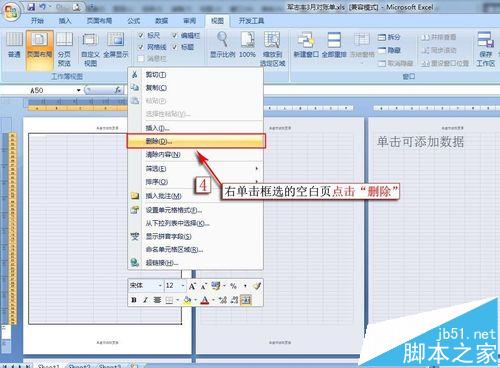Undo the last action in quick access toolbar
500x368 pixels.
point(42,7)
